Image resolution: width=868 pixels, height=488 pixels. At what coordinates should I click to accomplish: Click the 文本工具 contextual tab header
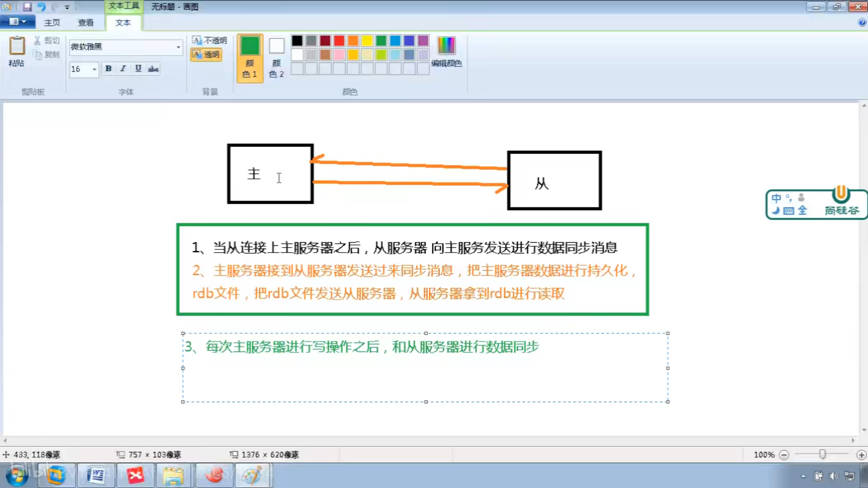pyautogui.click(x=124, y=6)
